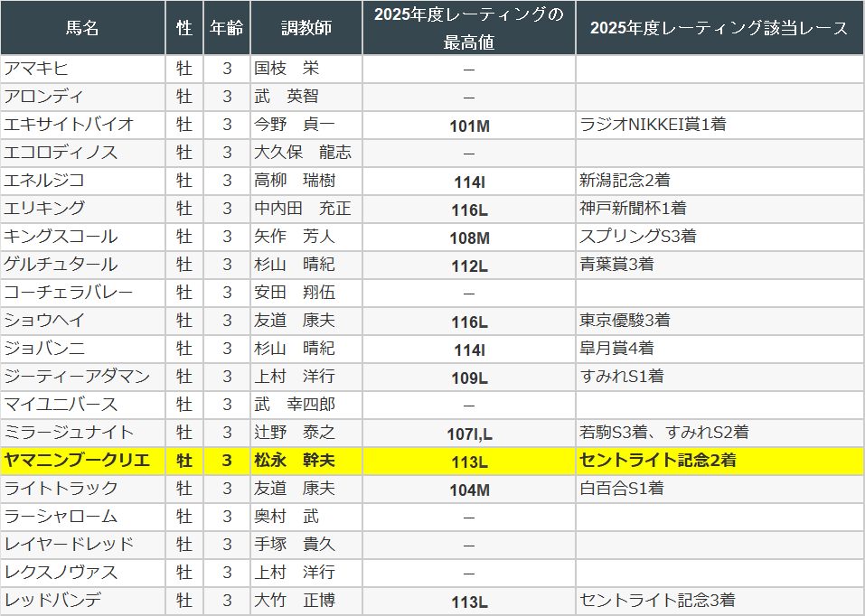The height and width of the screenshot is (616, 865).
Task: Select the highlighted ヤマニンブークリエ cell
Action: tap(77, 461)
